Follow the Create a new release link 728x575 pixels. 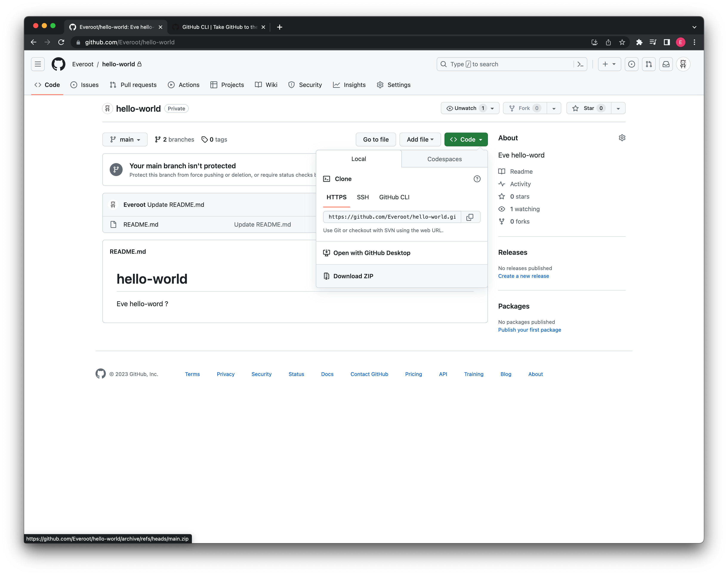click(523, 276)
